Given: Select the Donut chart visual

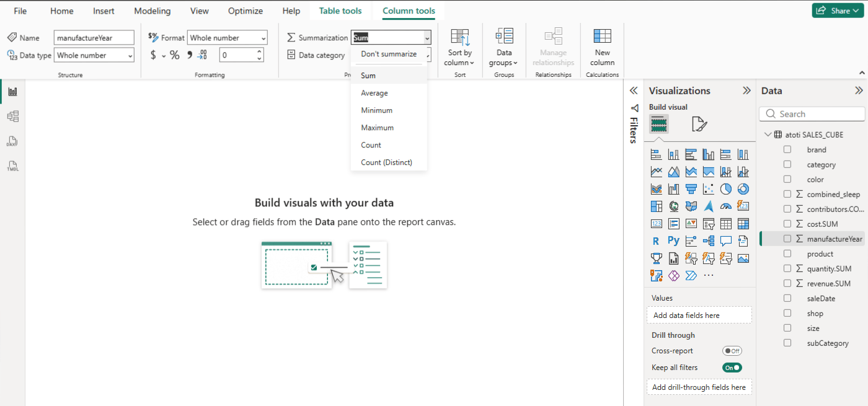Looking at the screenshot, I should [x=743, y=189].
